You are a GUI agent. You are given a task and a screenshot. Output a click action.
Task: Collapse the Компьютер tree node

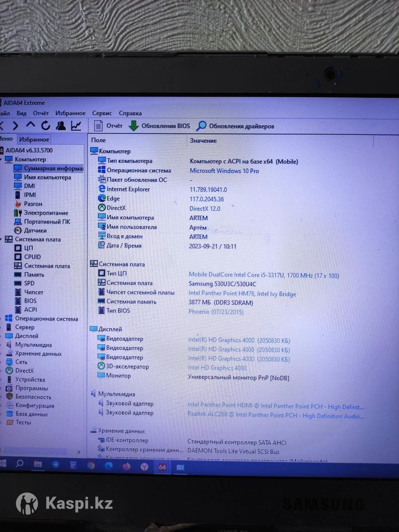point(1,159)
